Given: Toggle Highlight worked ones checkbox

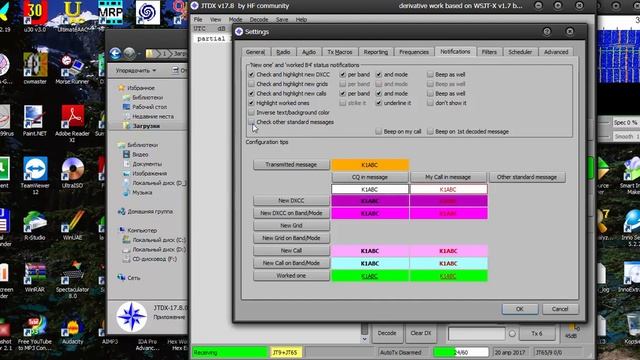Looking at the screenshot, I should 251,103.
